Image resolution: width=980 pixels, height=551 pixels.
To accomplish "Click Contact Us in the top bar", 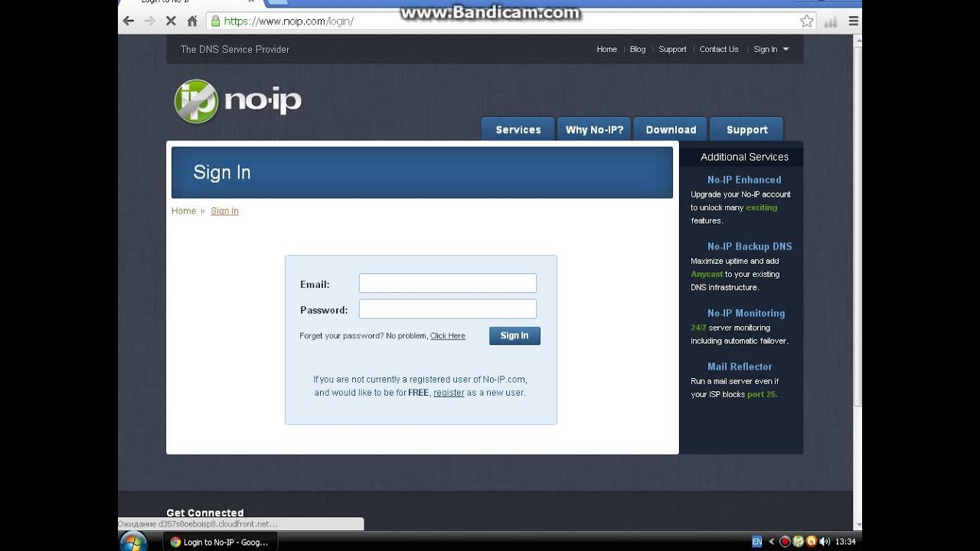I will tap(719, 49).
